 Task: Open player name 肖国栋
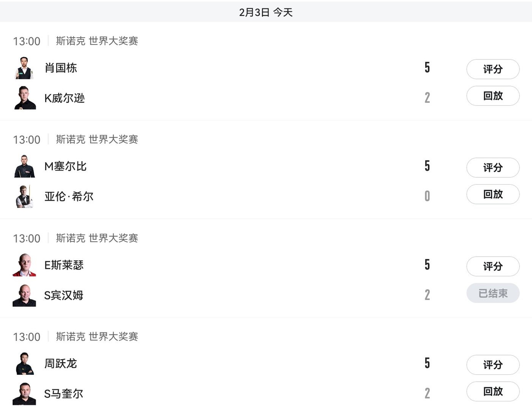(x=61, y=68)
